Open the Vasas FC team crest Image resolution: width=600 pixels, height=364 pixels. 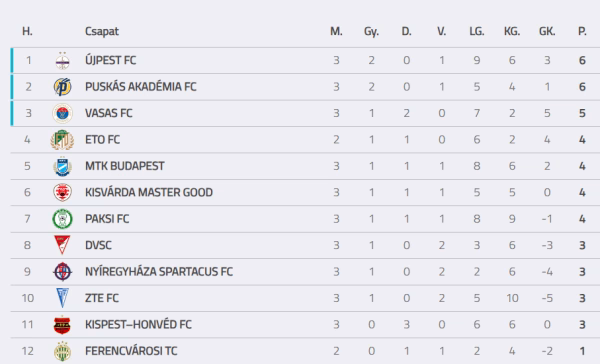pos(62,113)
